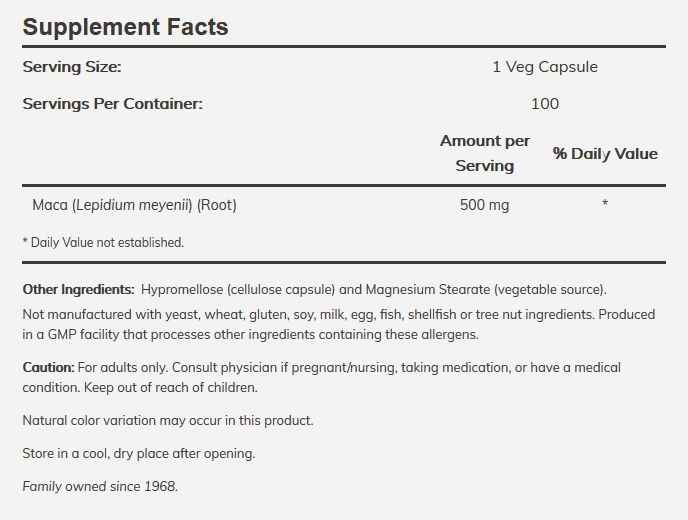
Task: Click the Amount per Serving column header
Action: pos(485,153)
